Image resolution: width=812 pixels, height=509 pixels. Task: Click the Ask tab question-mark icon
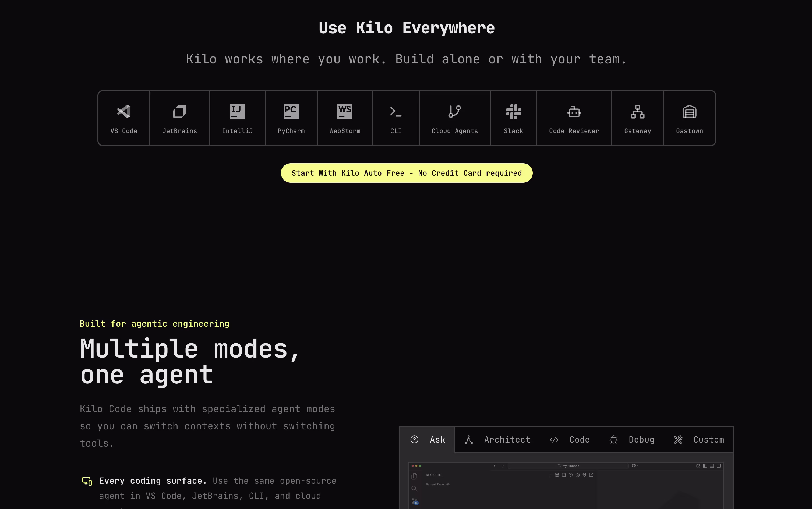coord(414,439)
